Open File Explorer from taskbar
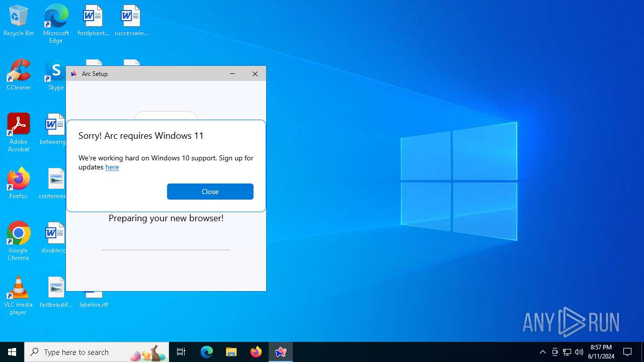 point(231,352)
